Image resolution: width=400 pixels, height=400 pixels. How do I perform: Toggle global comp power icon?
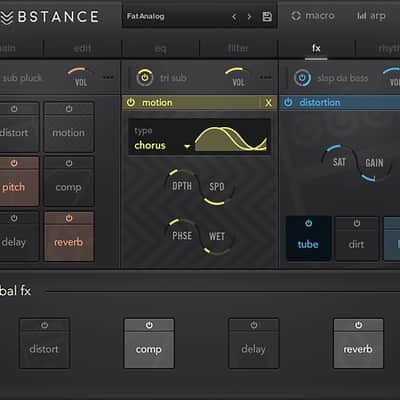[x=149, y=325]
